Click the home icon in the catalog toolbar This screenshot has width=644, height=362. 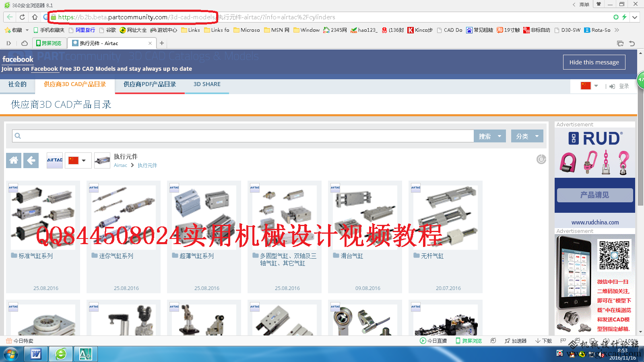(14, 160)
